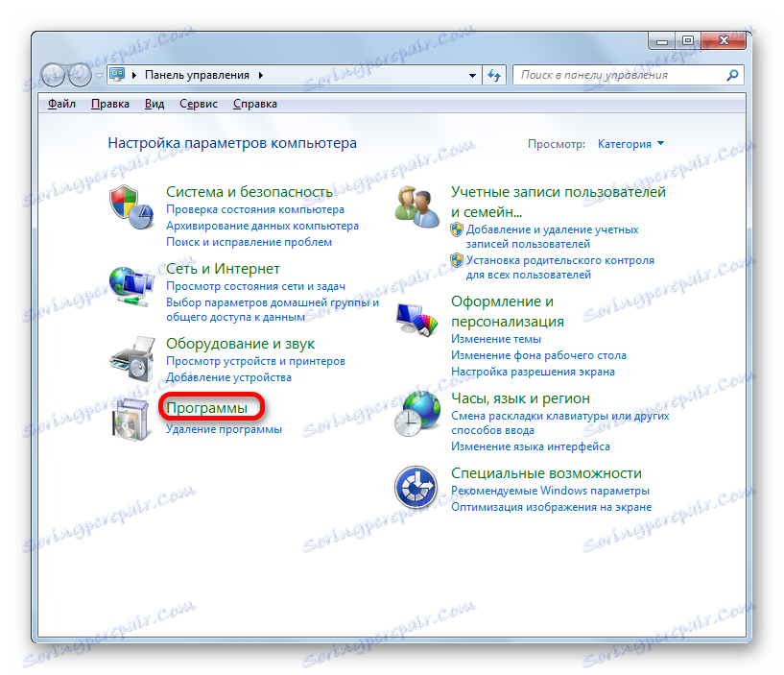Click Рекомендуемые Windows параметры link
The height and width of the screenshot is (675, 784).
(x=550, y=491)
